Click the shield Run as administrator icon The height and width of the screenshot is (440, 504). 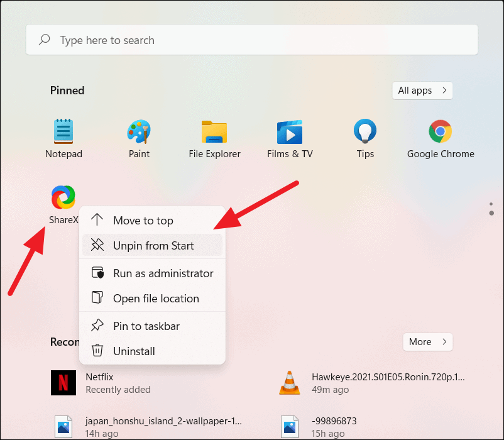pos(97,273)
